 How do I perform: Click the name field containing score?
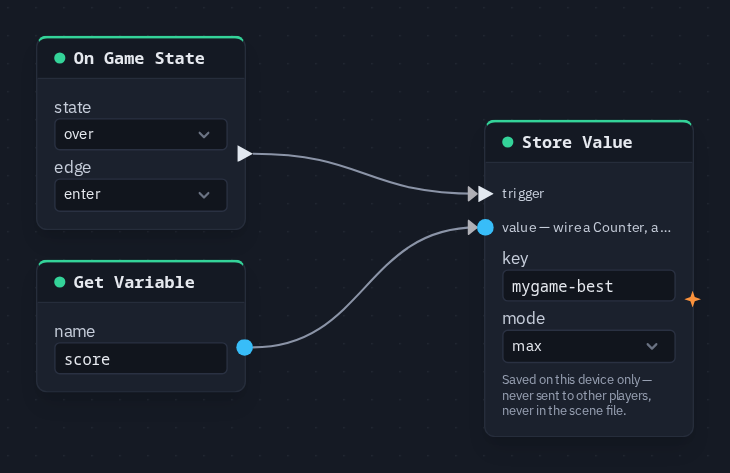pyautogui.click(x=141, y=358)
